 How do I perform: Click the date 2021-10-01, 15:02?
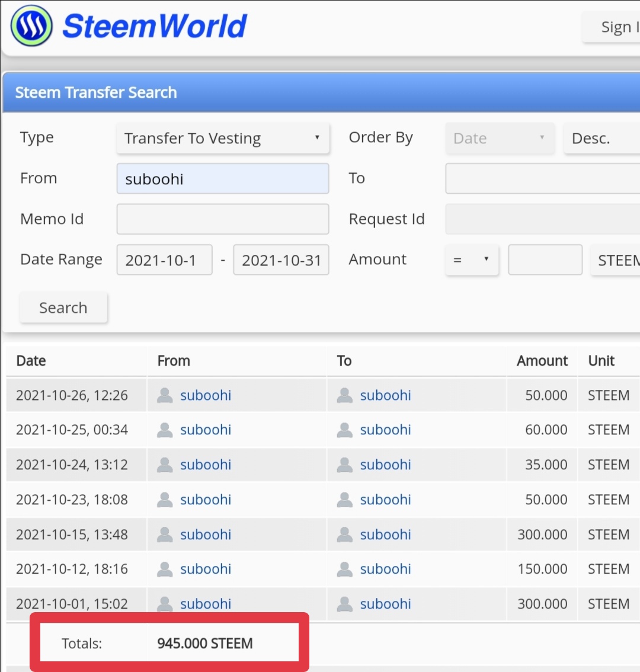[72, 604]
